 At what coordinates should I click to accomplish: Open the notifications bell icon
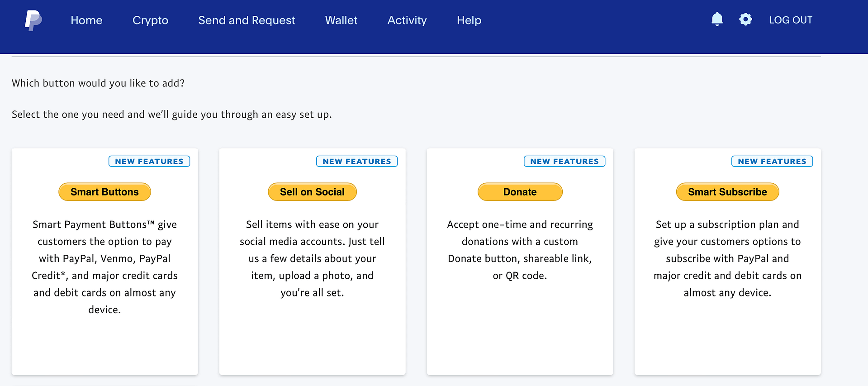point(717,19)
